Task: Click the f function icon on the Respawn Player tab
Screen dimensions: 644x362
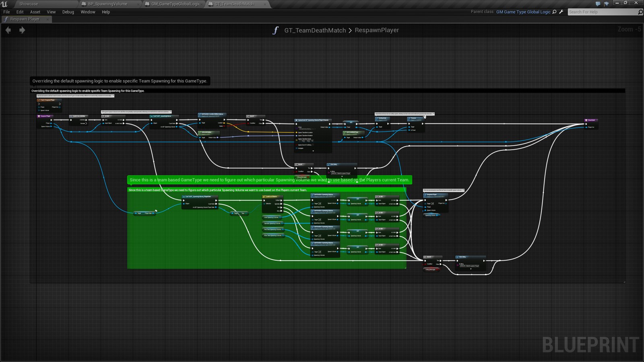Action: pyautogui.click(x=7, y=19)
